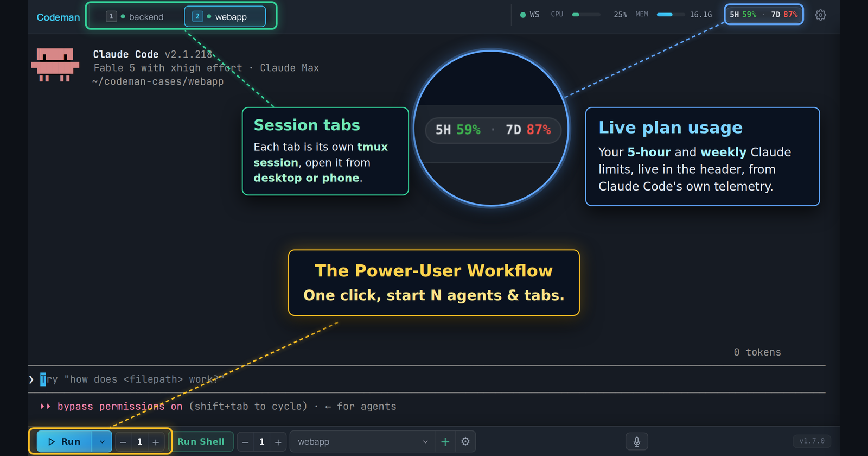
Task: Click 'bypass permissions on' status text
Action: [120, 407]
